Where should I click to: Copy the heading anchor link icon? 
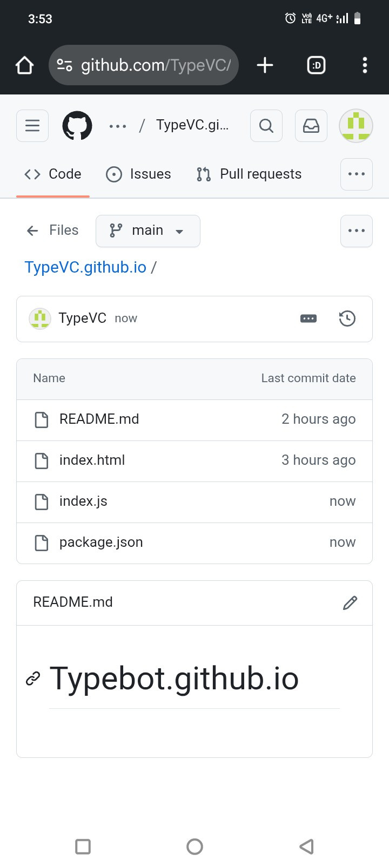33,679
